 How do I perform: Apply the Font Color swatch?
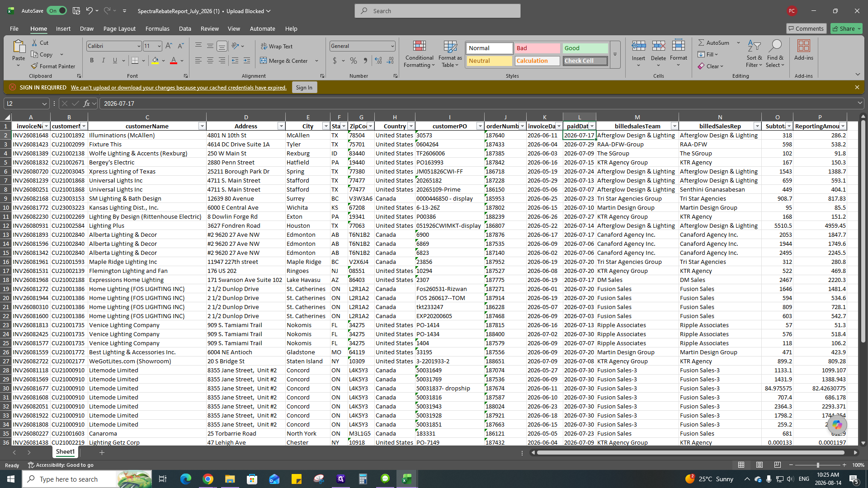pyautogui.click(x=174, y=61)
